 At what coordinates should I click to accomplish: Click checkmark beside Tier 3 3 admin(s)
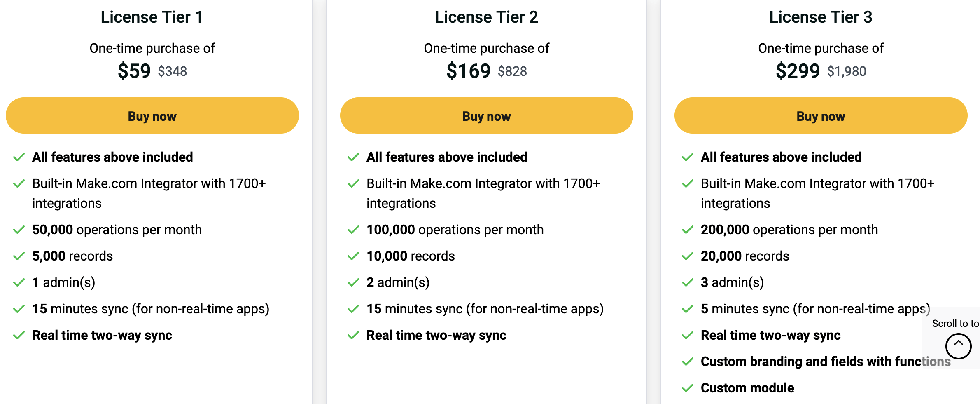pyautogui.click(x=688, y=282)
